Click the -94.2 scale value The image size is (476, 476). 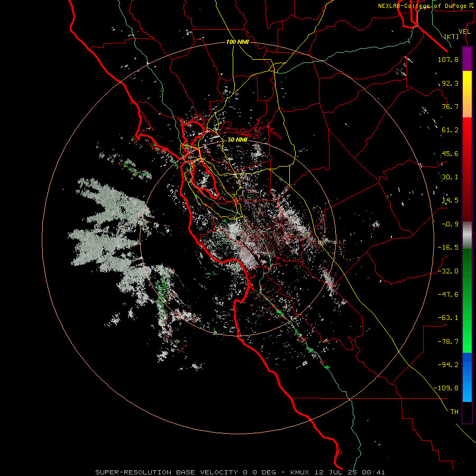pyautogui.click(x=448, y=364)
